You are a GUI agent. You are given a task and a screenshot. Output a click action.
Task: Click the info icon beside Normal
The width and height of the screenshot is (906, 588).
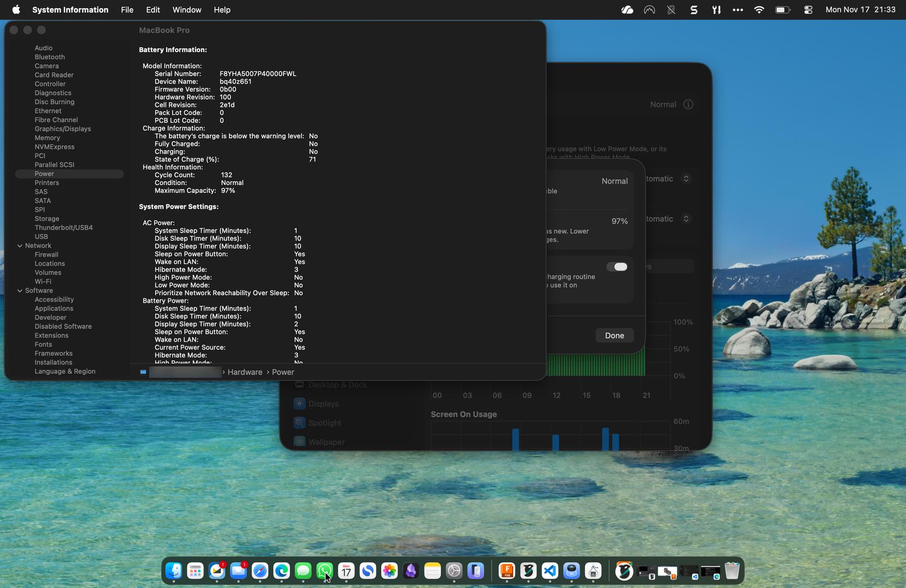pos(688,105)
